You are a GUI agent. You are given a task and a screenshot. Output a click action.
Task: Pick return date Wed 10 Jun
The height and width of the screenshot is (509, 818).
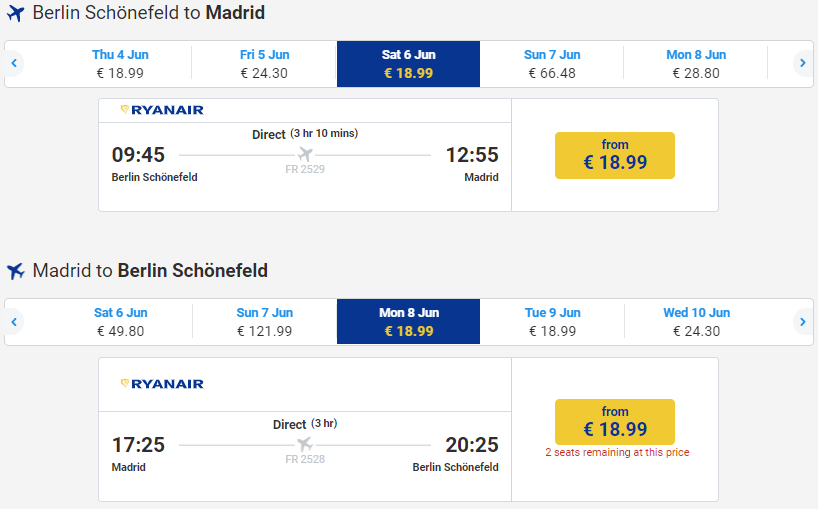696,322
